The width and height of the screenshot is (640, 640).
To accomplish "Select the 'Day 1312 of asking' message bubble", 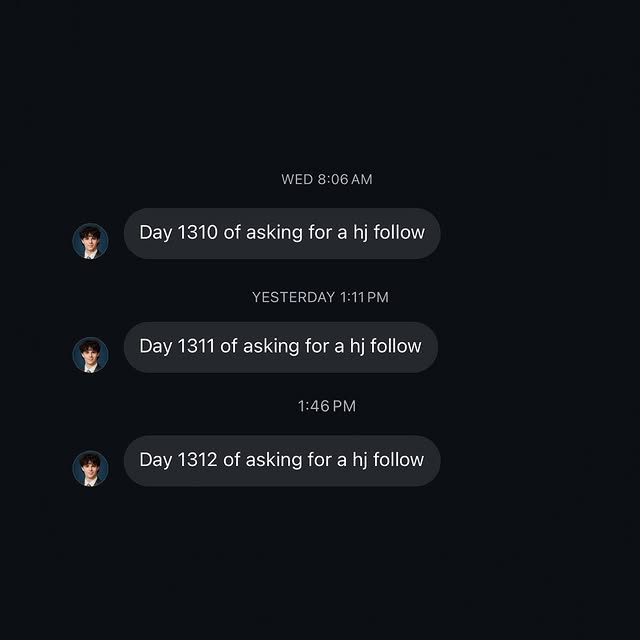I will tap(281, 461).
